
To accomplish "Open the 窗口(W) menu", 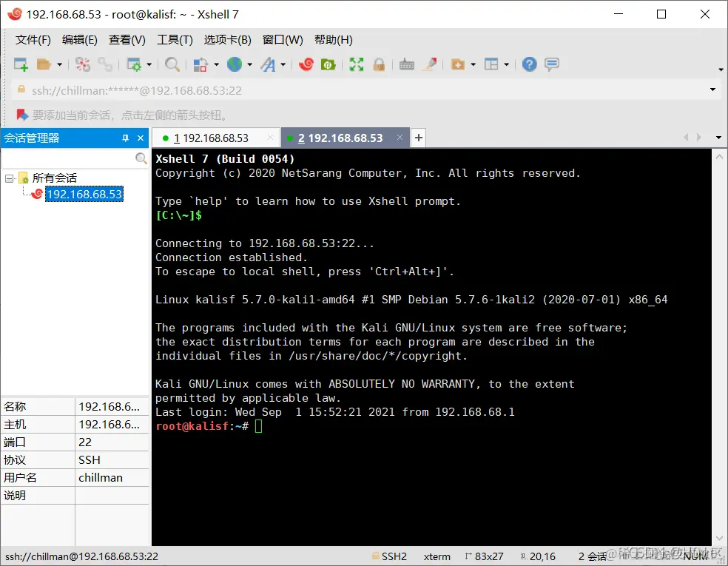I will [283, 40].
